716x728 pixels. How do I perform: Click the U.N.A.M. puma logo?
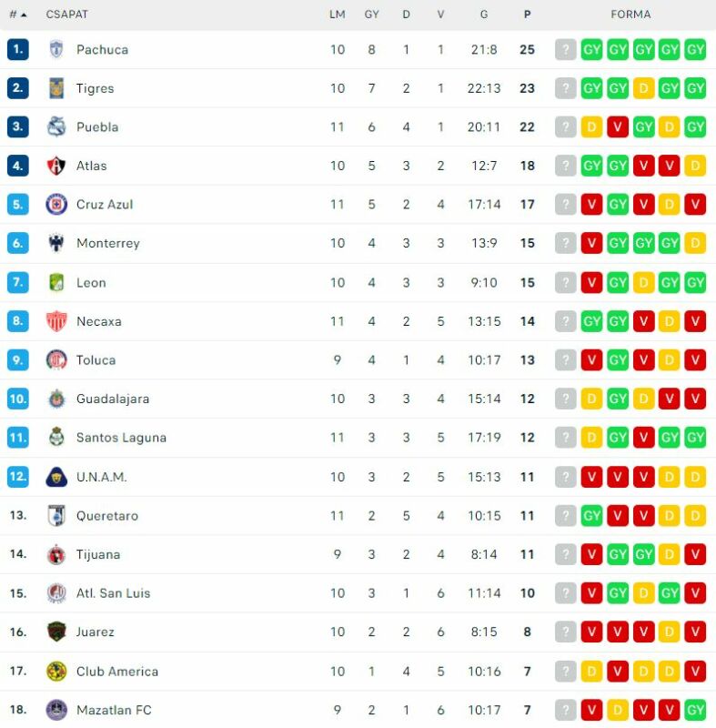(56, 477)
